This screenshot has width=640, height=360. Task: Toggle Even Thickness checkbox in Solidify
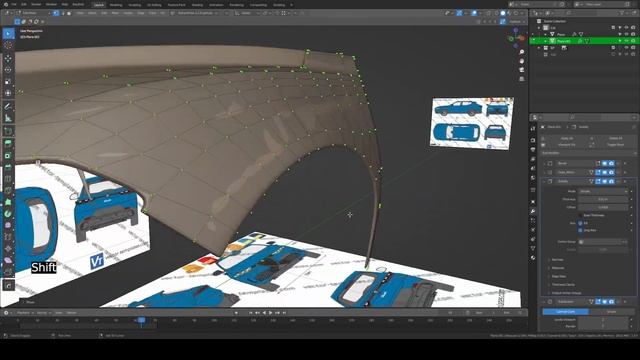pos(581,215)
